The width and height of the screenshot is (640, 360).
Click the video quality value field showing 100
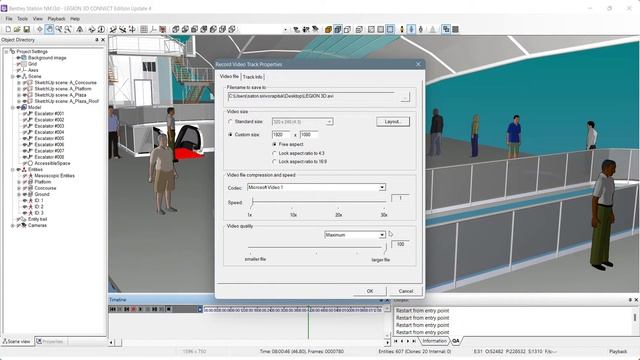[x=400, y=244]
